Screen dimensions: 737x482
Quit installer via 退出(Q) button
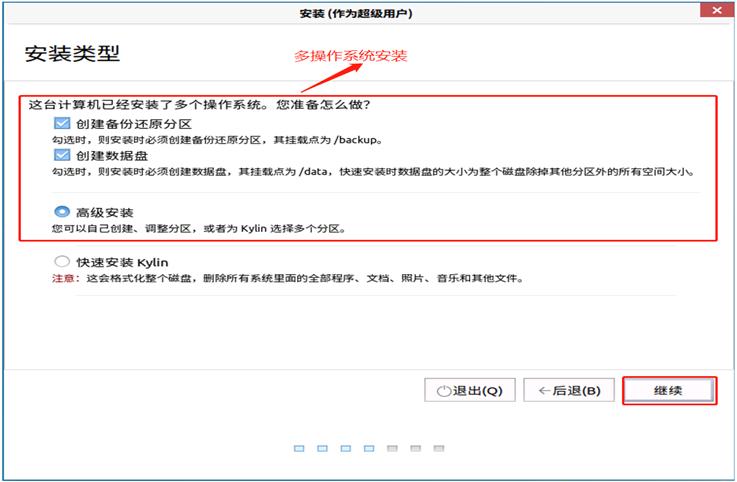[x=470, y=390]
